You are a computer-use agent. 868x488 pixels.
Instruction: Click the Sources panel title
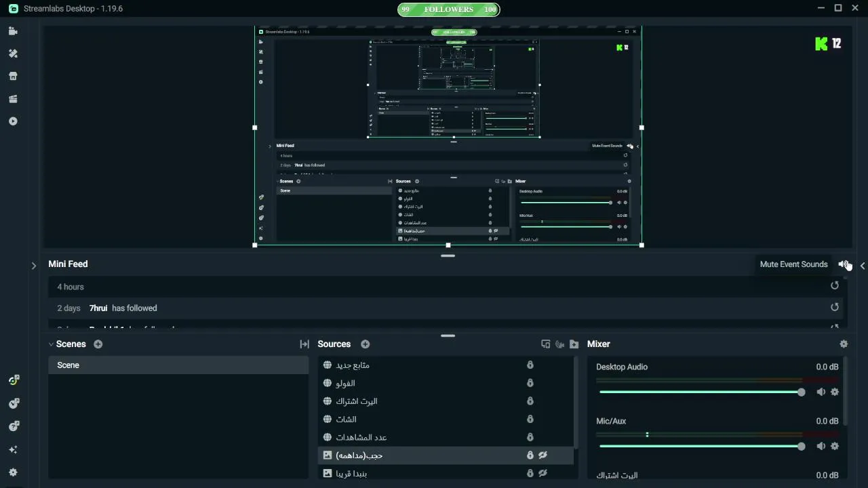pyautogui.click(x=334, y=344)
